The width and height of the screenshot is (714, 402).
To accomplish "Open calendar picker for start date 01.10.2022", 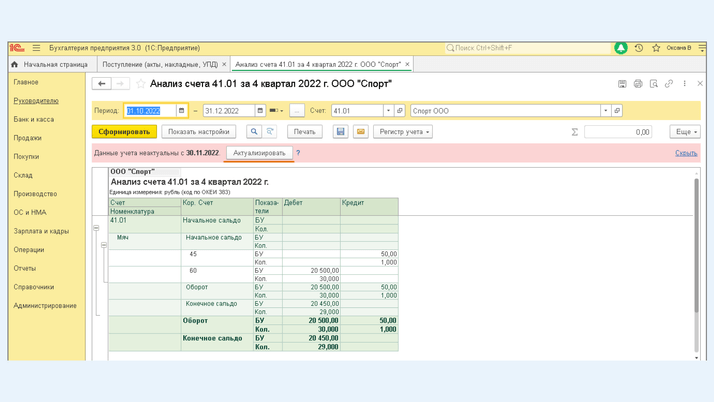I will (181, 111).
